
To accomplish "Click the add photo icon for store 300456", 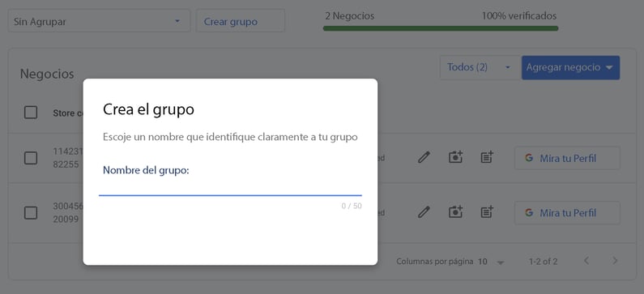I will [455, 212].
